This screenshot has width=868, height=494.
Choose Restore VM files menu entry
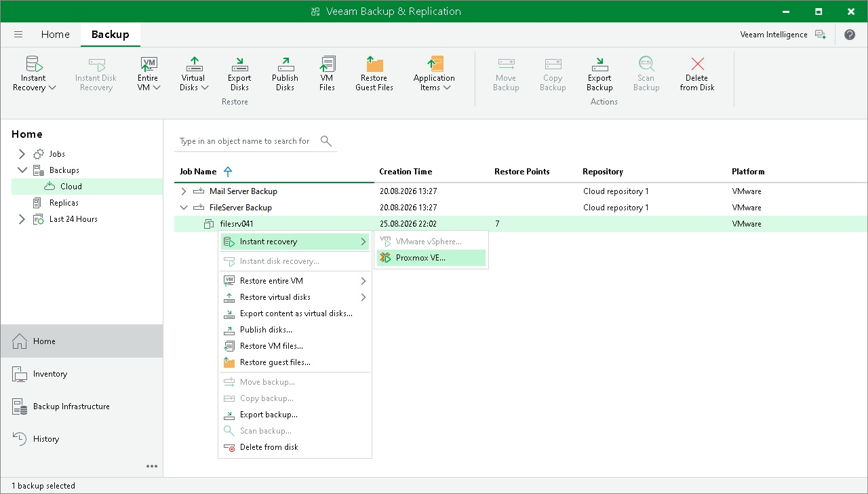(x=295, y=346)
